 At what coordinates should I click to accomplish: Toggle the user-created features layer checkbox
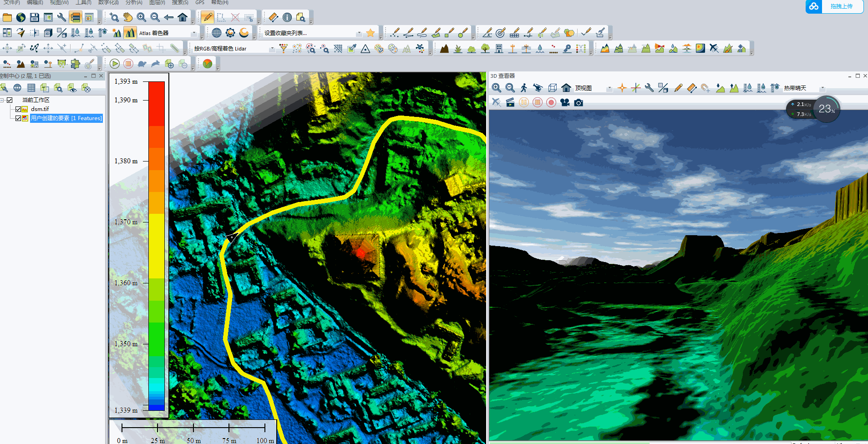18,118
